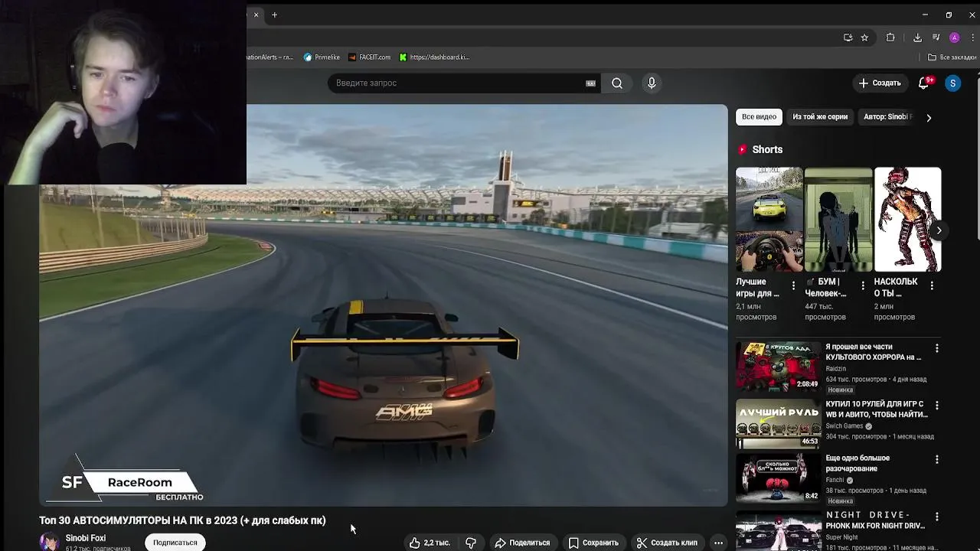This screenshot has width=980, height=551.
Task: Click Поделиться share button
Action: 522,543
